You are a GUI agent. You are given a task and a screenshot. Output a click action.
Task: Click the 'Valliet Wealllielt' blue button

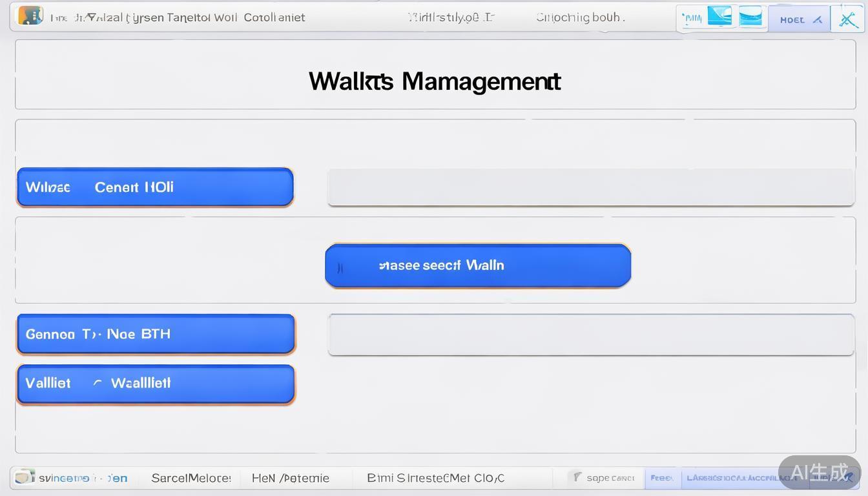[x=156, y=384]
